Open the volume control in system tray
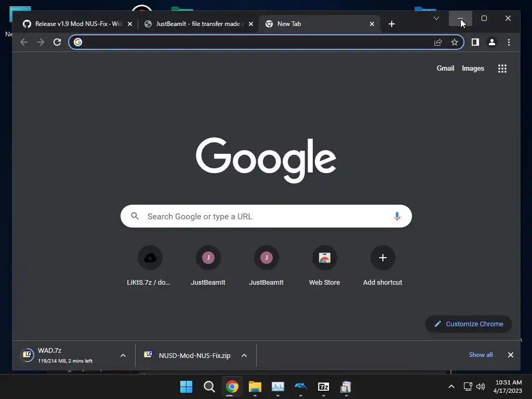This screenshot has height=399, width=532. pos(481,387)
